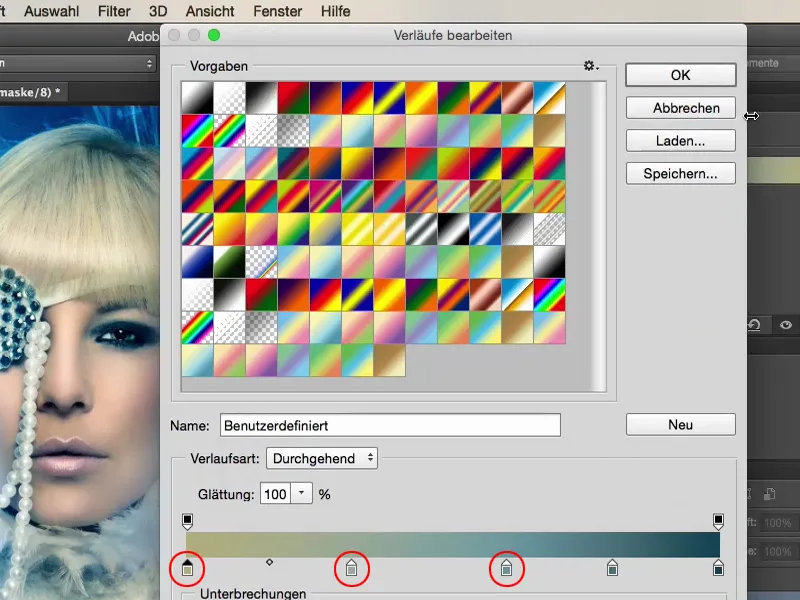
Task: Click the Name field containing Benutzerdefiniert
Action: [x=390, y=425]
